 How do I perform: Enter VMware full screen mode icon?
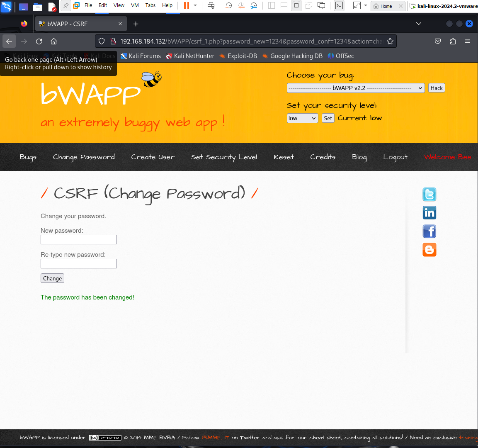[296, 5]
